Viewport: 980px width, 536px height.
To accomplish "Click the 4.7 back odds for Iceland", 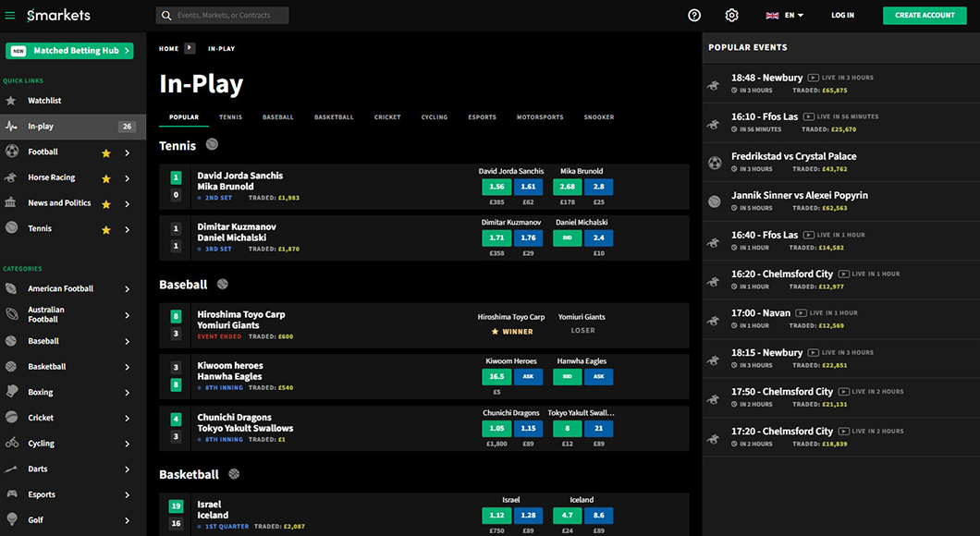I will point(568,516).
